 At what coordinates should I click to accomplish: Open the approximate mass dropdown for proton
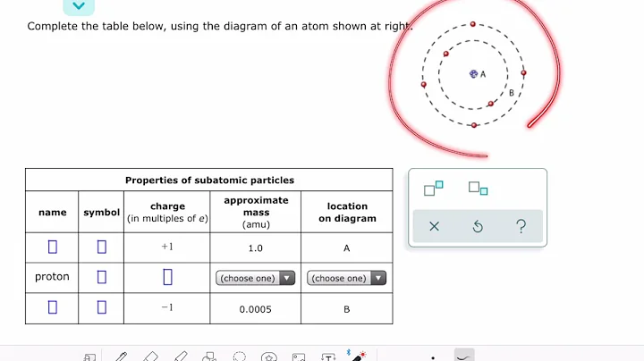point(256,278)
